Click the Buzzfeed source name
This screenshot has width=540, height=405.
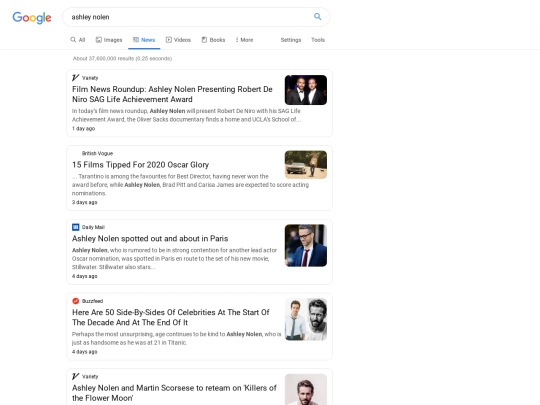[92, 301]
